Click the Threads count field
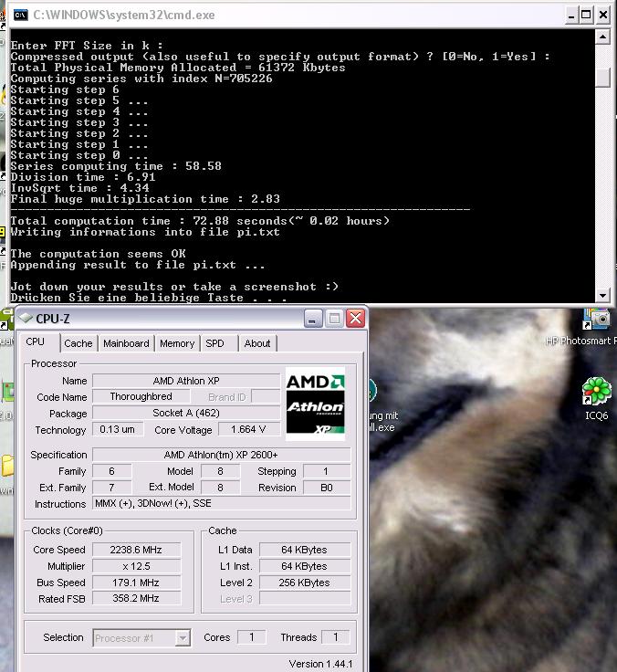Screen dimensions: 617x672 coord(336,637)
